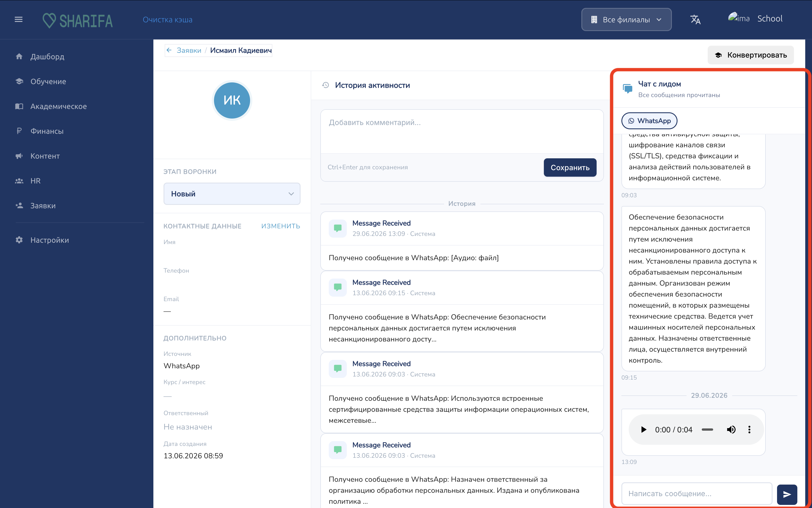Screen dimensions: 812x508
Task: Open the language translate icon
Action: [x=695, y=19]
